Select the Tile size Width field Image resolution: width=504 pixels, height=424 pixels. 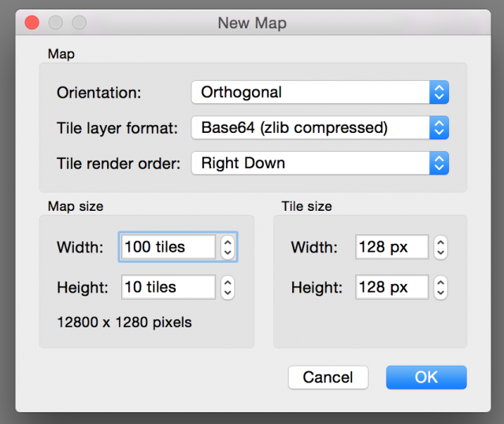pos(391,247)
